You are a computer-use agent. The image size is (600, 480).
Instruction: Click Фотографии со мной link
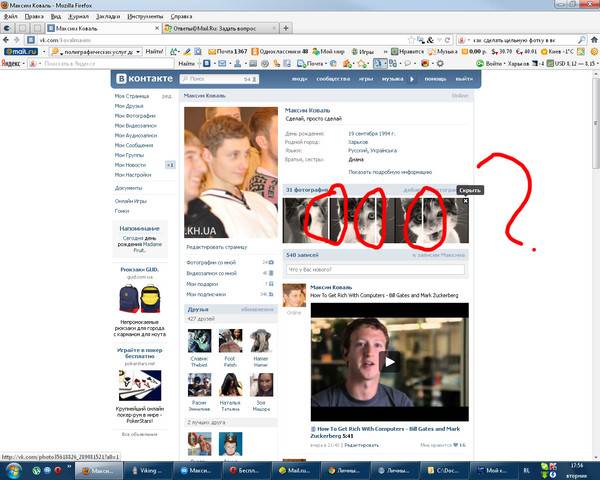(x=211, y=263)
